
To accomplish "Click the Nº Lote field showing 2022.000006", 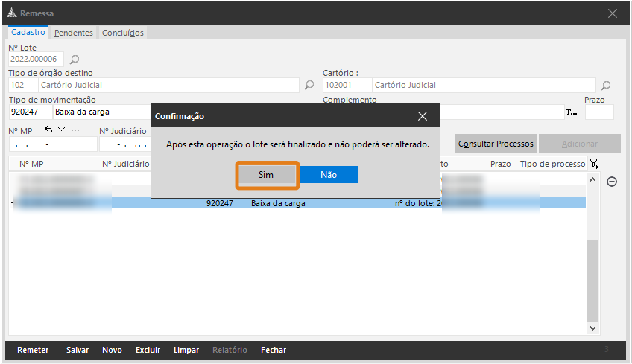I will click(x=36, y=60).
